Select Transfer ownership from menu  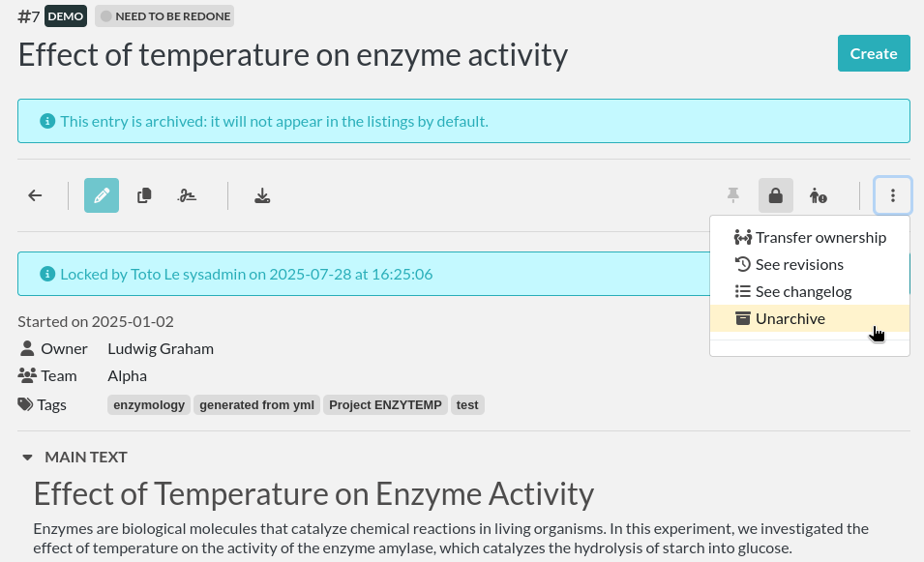[x=810, y=237]
